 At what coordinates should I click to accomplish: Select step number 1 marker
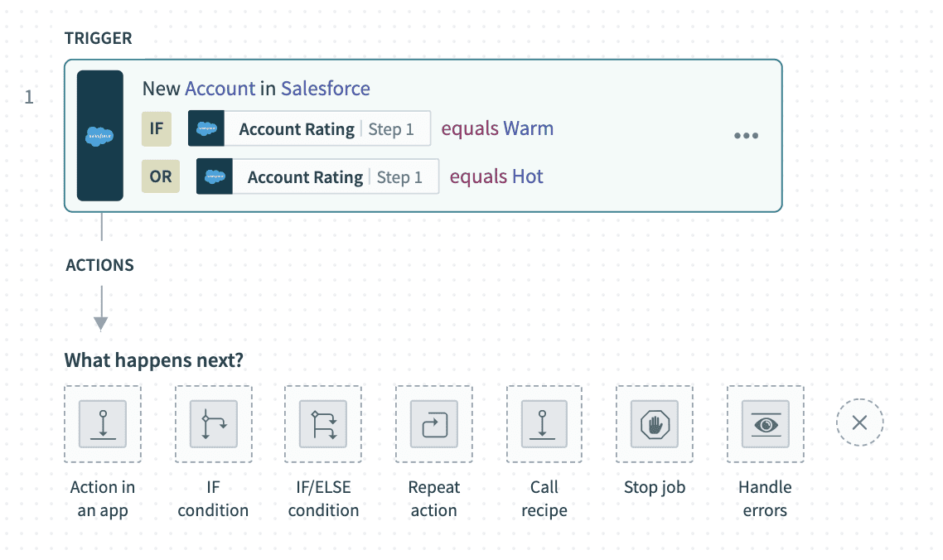point(29,98)
